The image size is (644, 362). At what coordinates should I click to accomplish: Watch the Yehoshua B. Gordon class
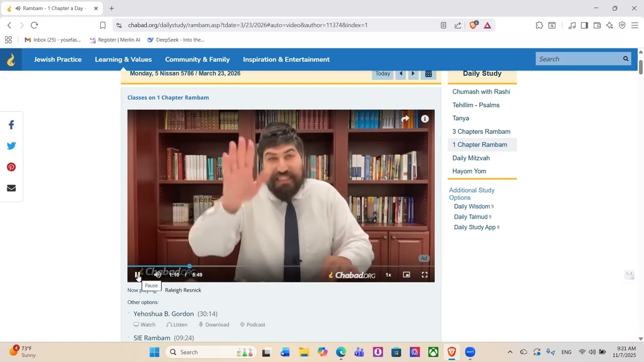(x=144, y=325)
